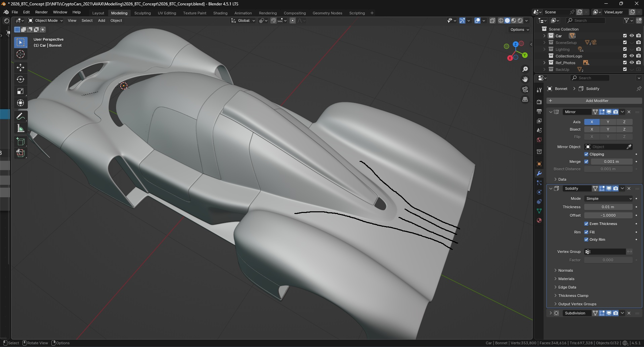Open the Material properties tab

(539, 220)
